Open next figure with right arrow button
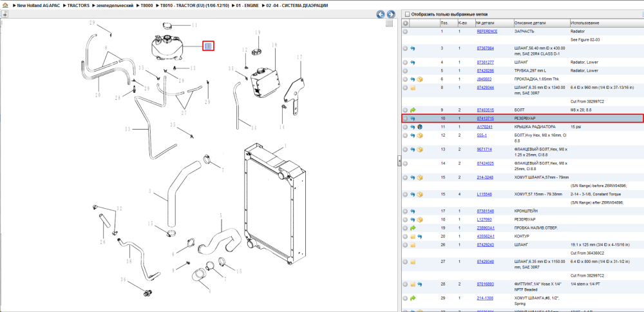Viewport: 644px width, 312px height. point(391,14)
